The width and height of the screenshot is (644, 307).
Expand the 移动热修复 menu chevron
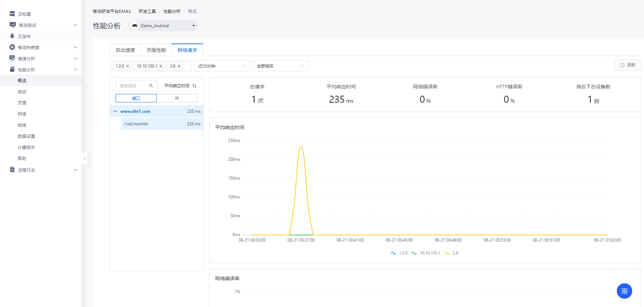(76, 47)
